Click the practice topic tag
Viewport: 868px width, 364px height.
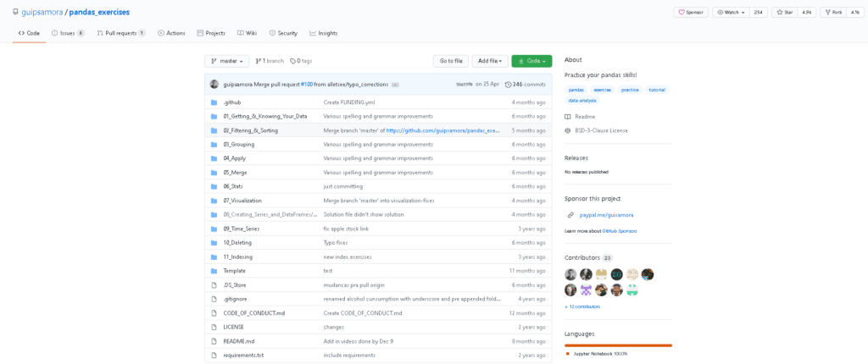pos(630,90)
